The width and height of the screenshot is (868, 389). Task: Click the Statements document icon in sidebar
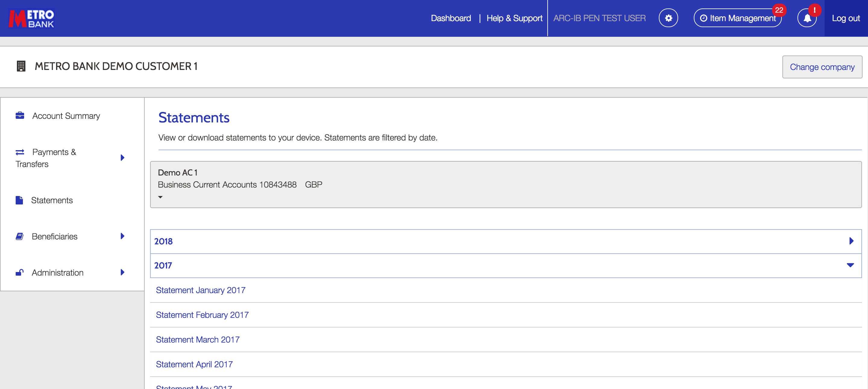point(19,200)
